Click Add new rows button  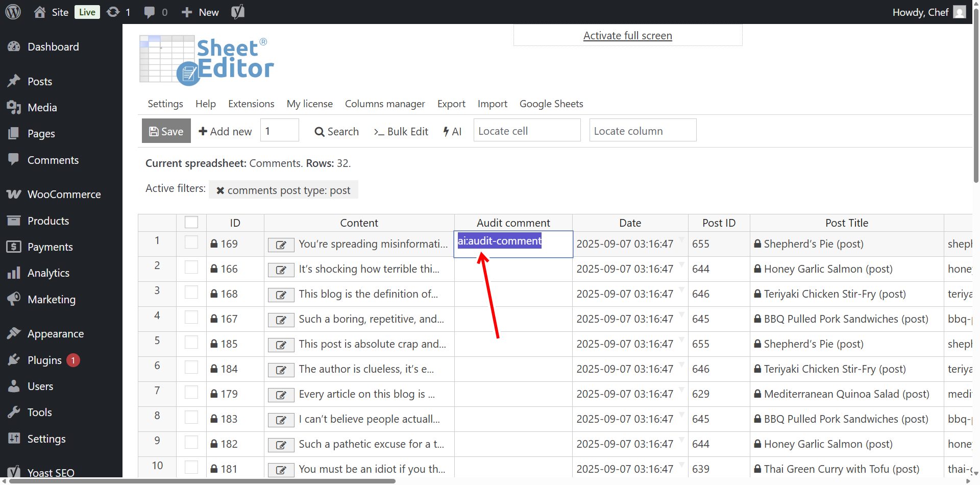click(x=225, y=131)
